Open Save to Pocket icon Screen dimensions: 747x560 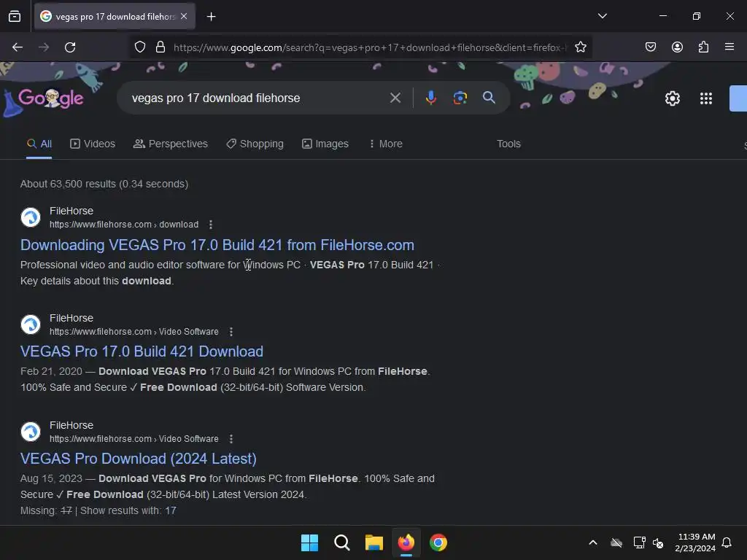[650, 47]
